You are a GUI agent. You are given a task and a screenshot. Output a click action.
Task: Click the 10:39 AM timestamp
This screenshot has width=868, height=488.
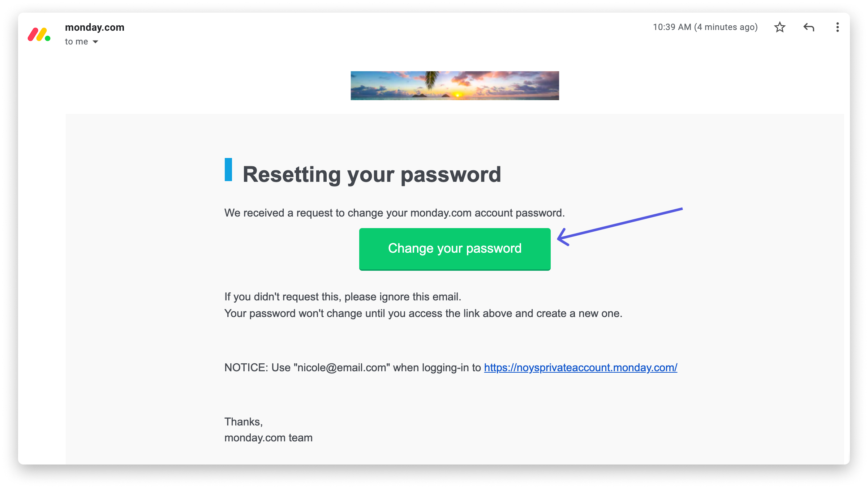click(x=705, y=27)
